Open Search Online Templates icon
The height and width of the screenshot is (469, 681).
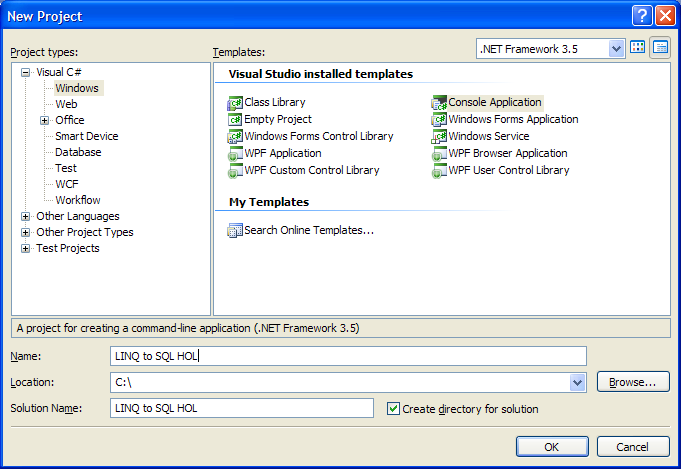(x=235, y=231)
